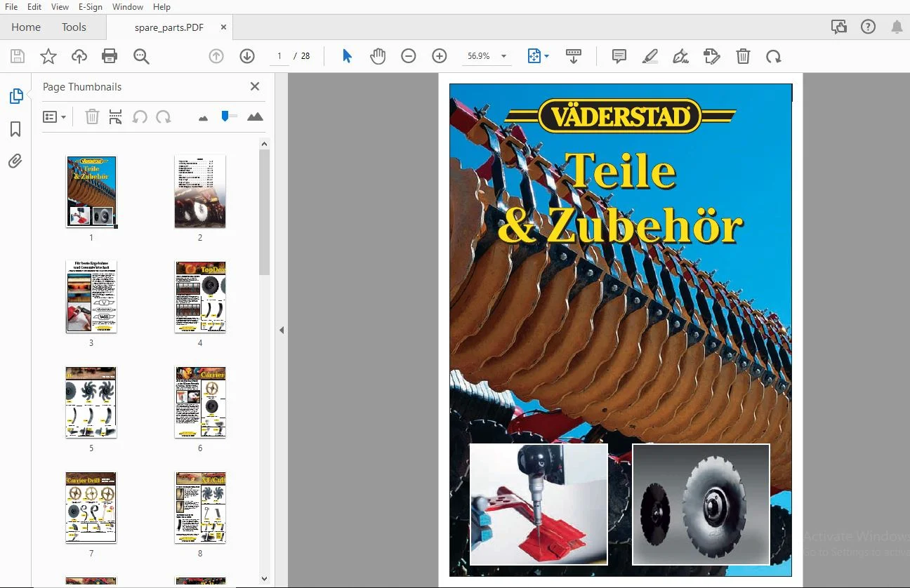The height and width of the screenshot is (588, 910).
Task: Add a sticky note comment
Action: pos(619,56)
